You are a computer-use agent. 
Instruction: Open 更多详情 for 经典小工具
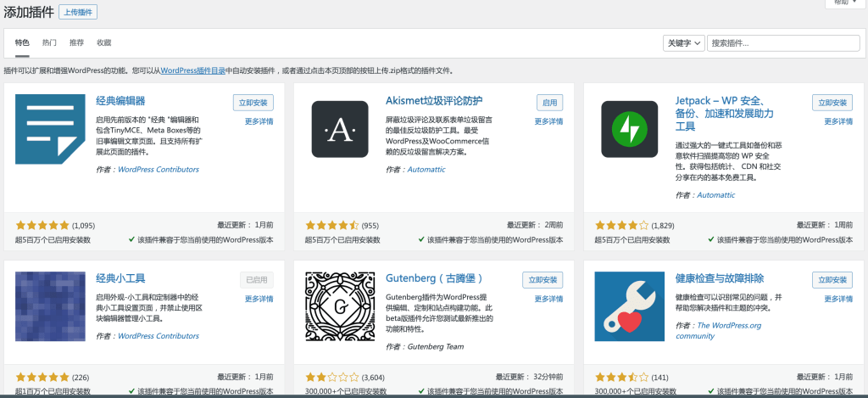click(x=259, y=299)
